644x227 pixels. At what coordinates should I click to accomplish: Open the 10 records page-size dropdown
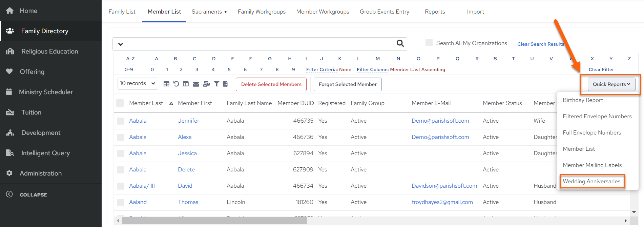pos(138,83)
